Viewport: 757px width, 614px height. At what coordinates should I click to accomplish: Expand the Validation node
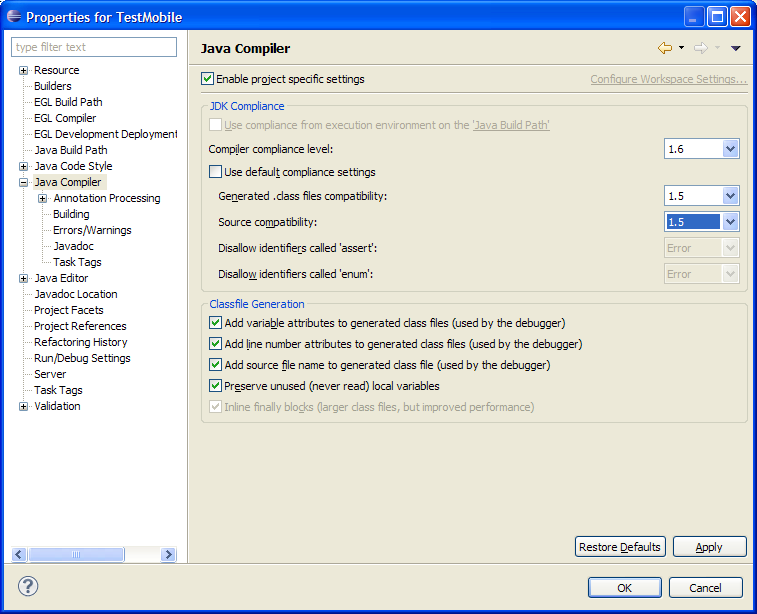pyautogui.click(x=23, y=406)
